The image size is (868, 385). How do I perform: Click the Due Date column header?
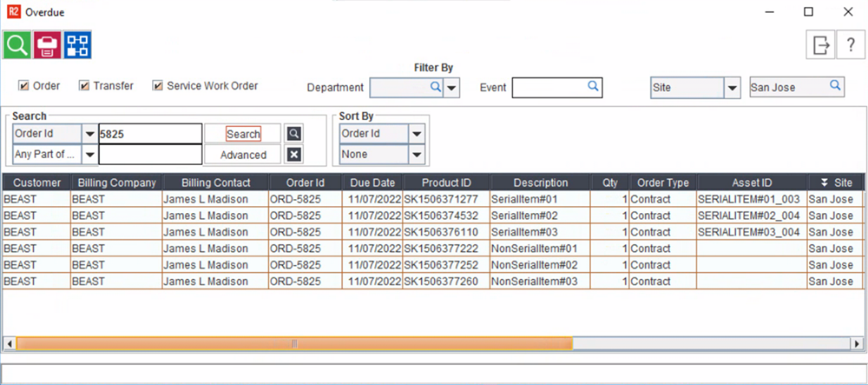pyautogui.click(x=372, y=183)
